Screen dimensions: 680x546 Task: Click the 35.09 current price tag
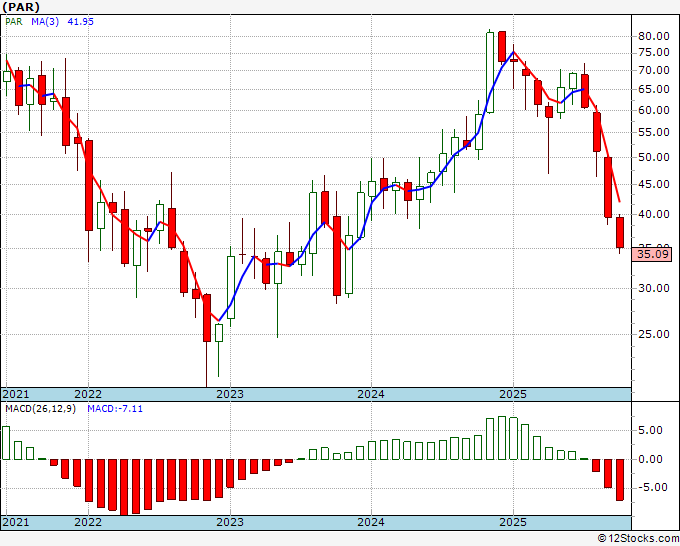pyautogui.click(x=653, y=254)
